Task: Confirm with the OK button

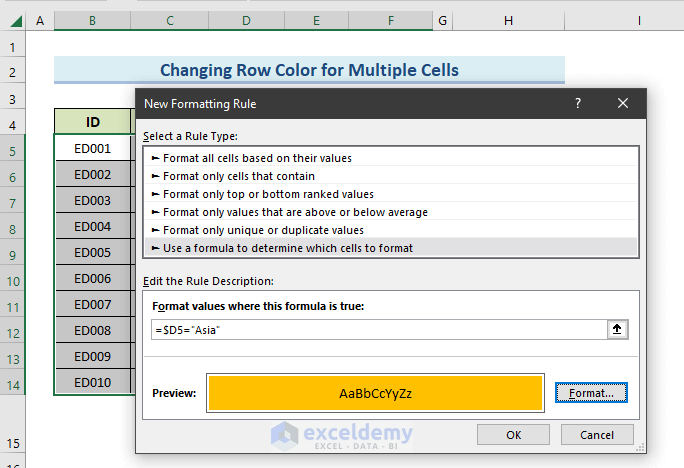Action: click(513, 434)
